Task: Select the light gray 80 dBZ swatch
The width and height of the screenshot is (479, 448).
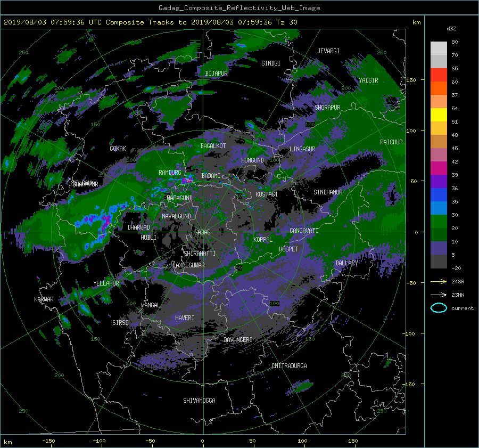Action: coord(439,48)
